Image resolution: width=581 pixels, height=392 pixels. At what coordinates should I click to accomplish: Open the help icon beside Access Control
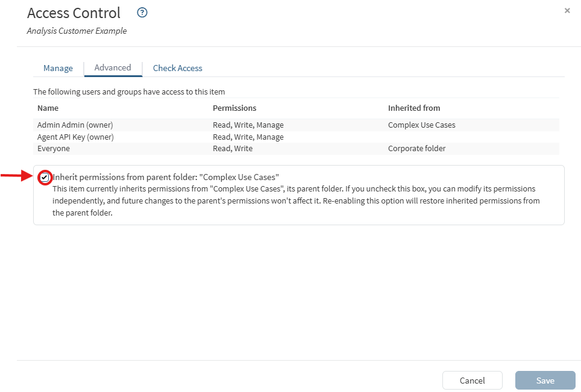[x=142, y=13]
